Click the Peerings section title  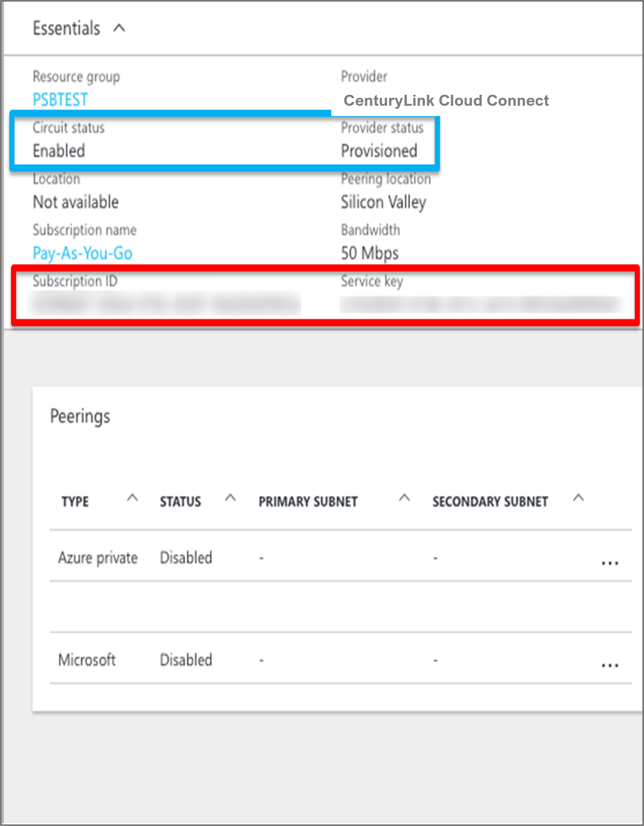(x=80, y=417)
